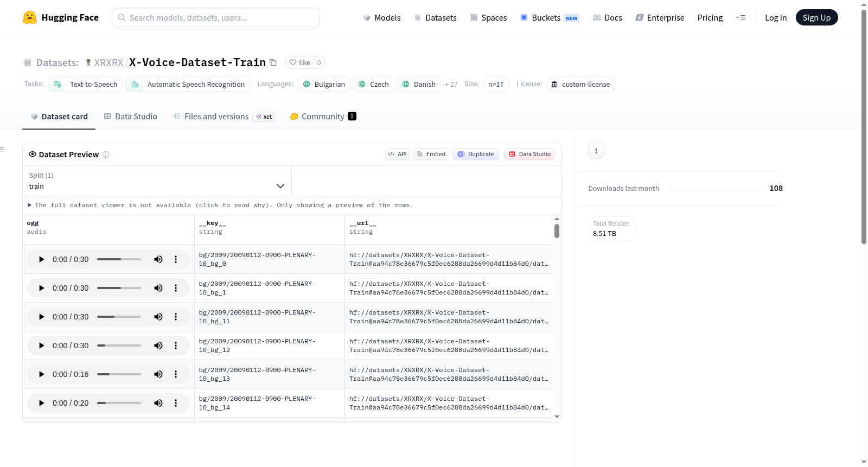Open the Split train dropdown
Image resolution: width=868 pixels, height=467 pixels.
(x=157, y=181)
